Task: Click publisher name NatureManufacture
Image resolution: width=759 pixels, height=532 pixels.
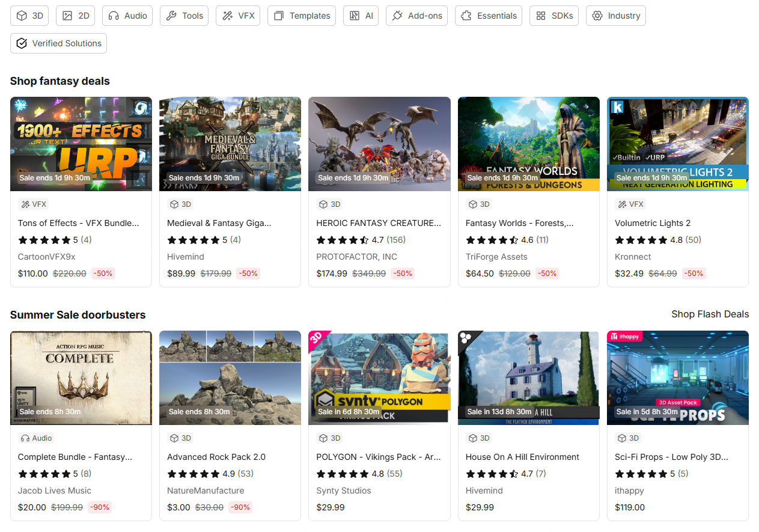Action: (x=206, y=491)
